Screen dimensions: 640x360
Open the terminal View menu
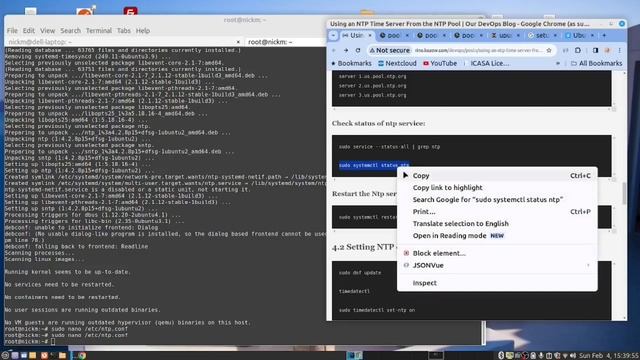(47, 31)
